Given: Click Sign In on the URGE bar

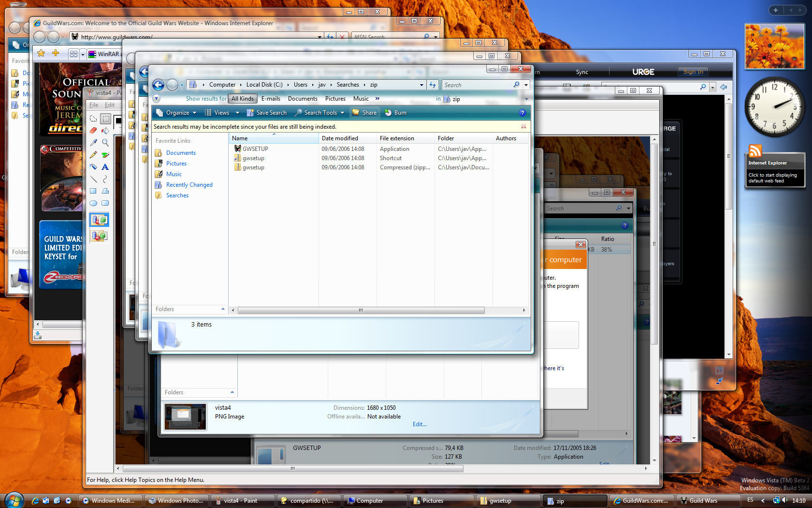Looking at the screenshot, I should [x=693, y=72].
